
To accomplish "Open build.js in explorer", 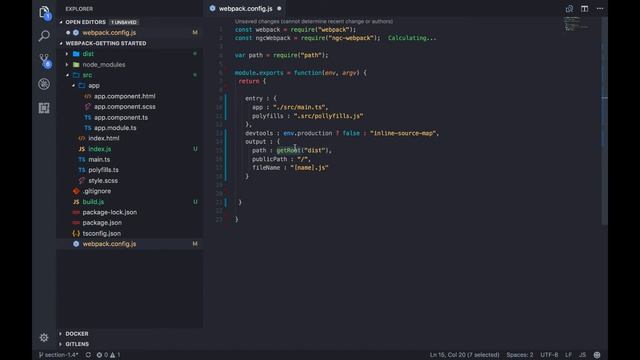I will click(93, 202).
